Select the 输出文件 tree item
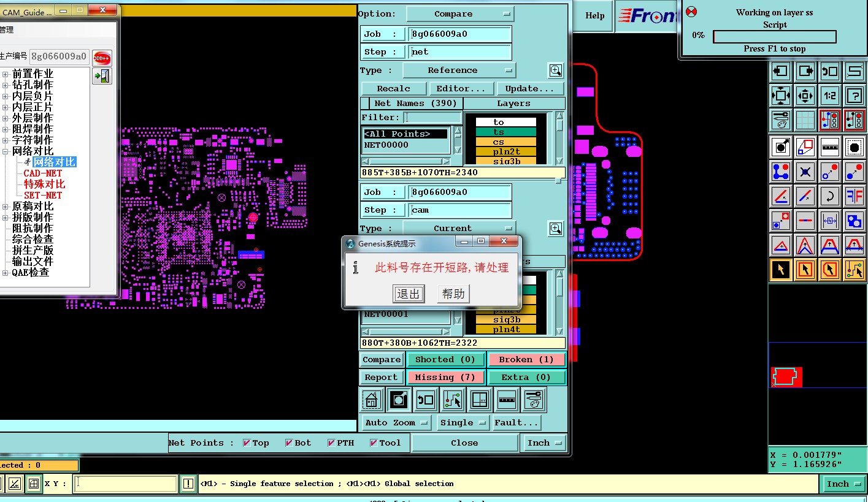This screenshot has width=868, height=502. [x=33, y=262]
